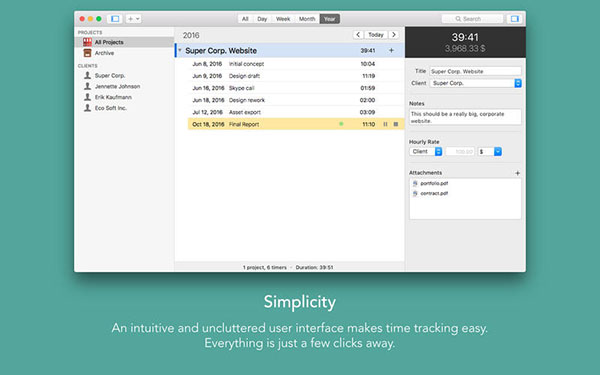Jump to Today button
This screenshot has height=375, width=600.
[x=376, y=35]
